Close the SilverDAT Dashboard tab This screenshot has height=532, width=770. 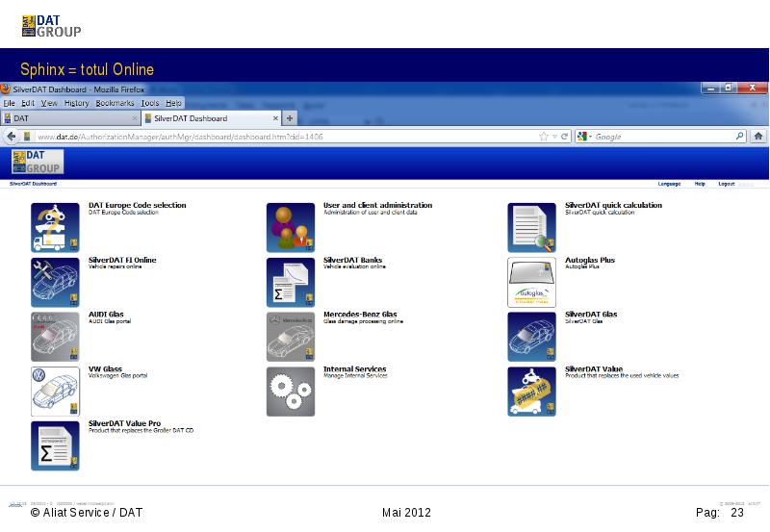(x=275, y=118)
